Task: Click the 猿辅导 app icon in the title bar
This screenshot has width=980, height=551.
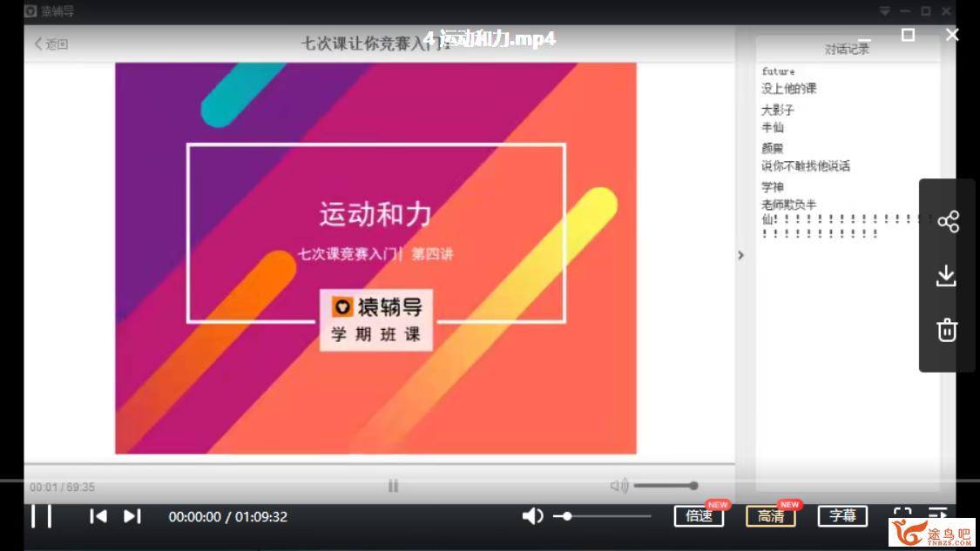Action: (x=30, y=10)
